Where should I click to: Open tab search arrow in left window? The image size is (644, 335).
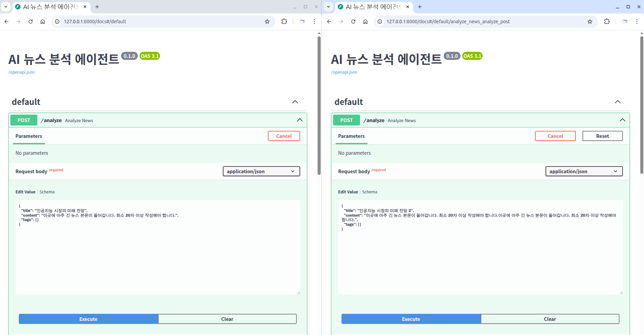tap(6, 7)
